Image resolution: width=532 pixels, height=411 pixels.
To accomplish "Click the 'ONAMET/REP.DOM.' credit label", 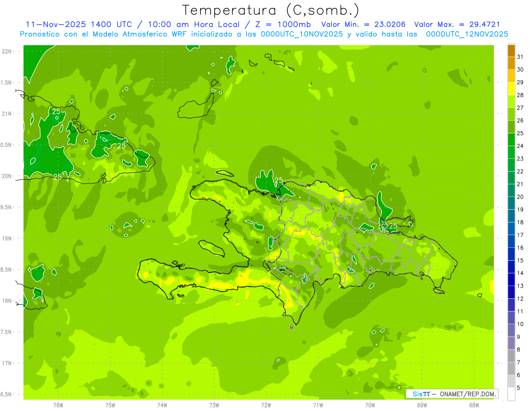I will tap(468, 394).
